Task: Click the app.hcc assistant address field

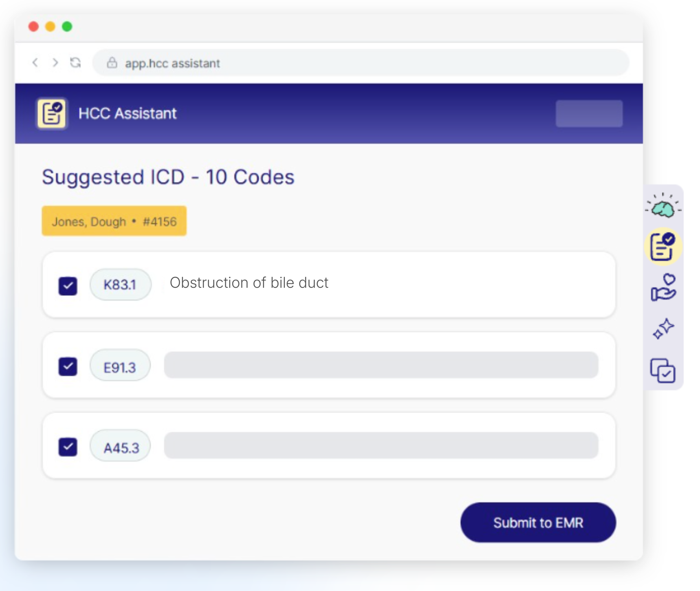Action: 361,63
